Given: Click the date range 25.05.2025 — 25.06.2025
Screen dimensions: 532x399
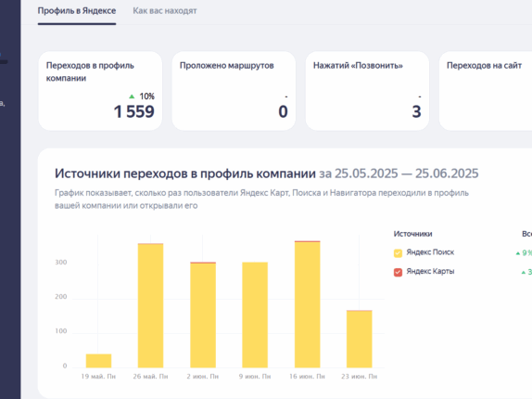Looking at the screenshot, I should click(407, 174).
